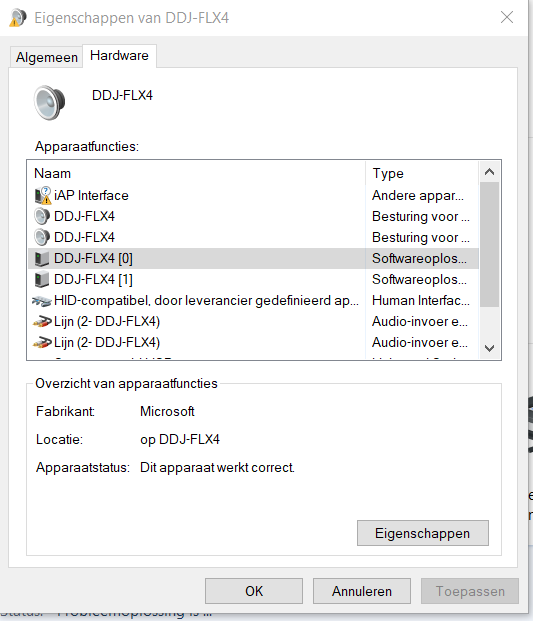The height and width of the screenshot is (621, 533).
Task: Click the second Lijn (2- DDJ-FLX4) audio icon
Action: coord(42,343)
